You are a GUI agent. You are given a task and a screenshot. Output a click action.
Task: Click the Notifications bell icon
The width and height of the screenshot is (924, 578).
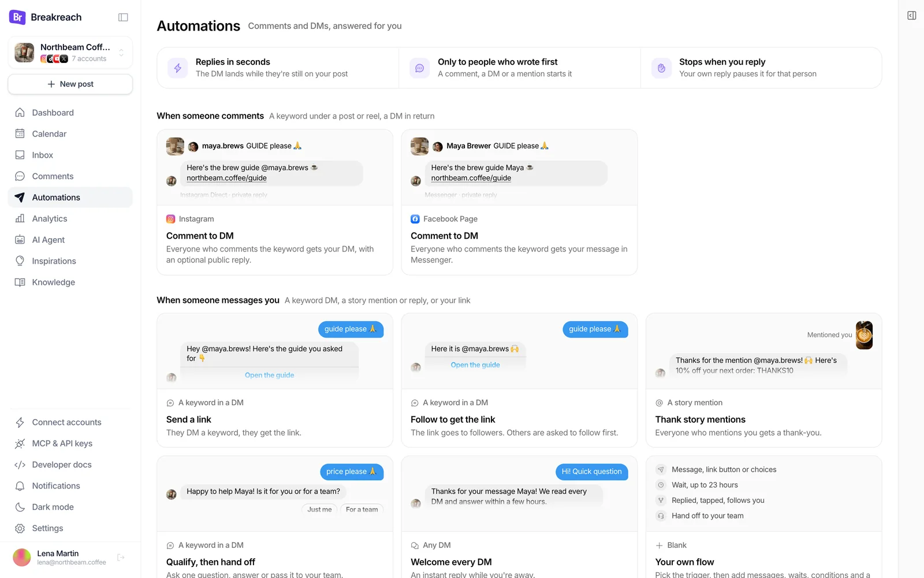point(20,486)
